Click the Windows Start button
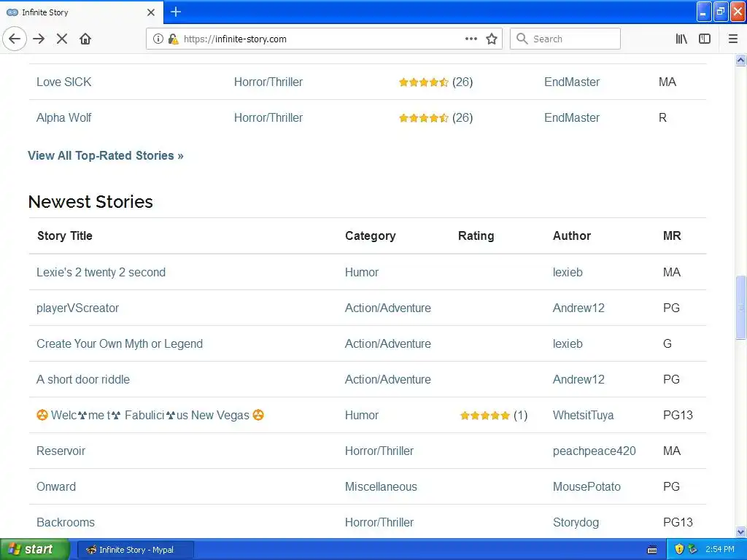747x560 pixels. click(35, 549)
